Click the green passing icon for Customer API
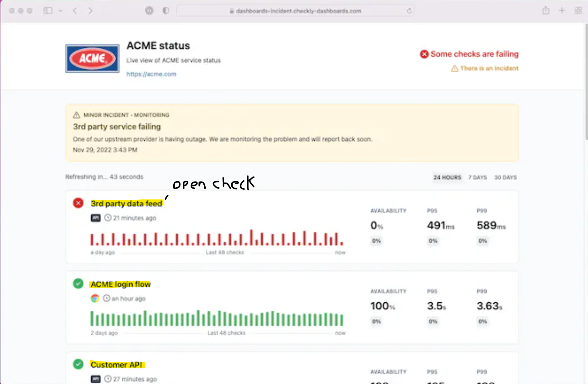 point(78,364)
